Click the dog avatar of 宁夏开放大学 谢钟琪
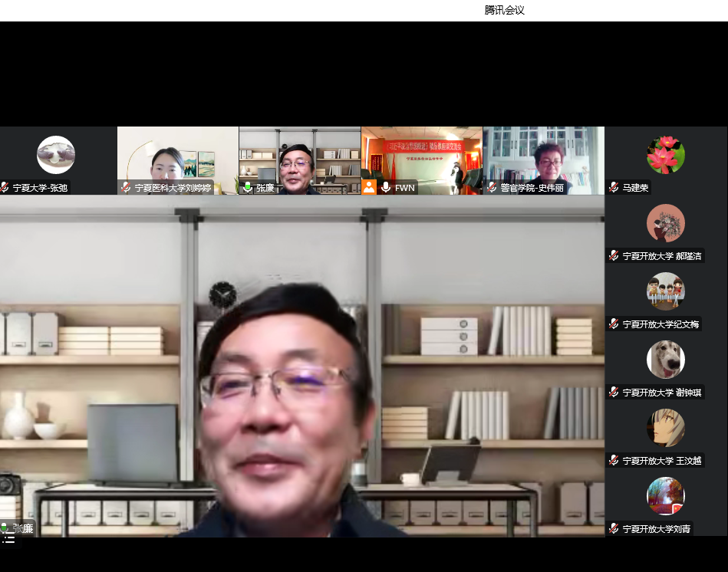 coord(665,360)
